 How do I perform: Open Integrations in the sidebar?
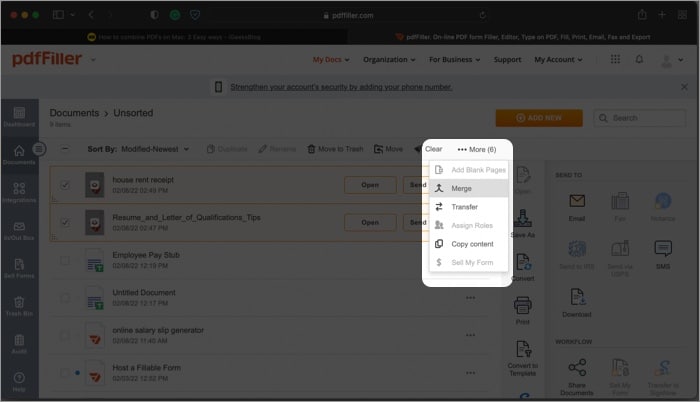(19, 193)
